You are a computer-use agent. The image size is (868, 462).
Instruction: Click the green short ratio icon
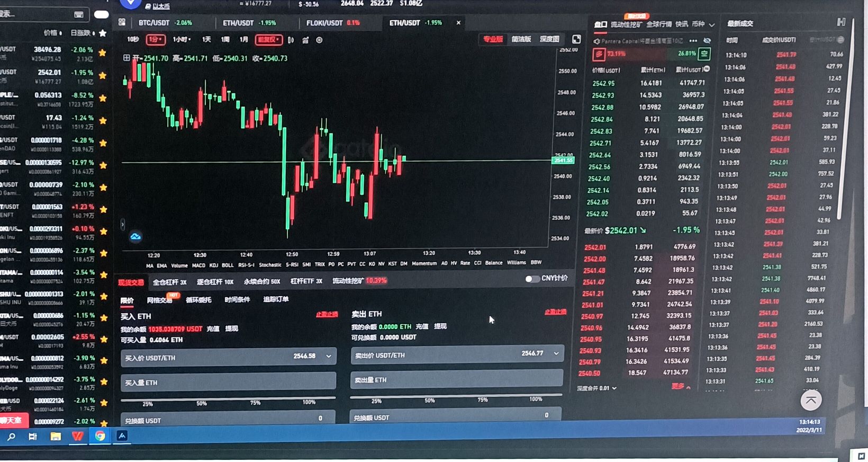tap(704, 54)
